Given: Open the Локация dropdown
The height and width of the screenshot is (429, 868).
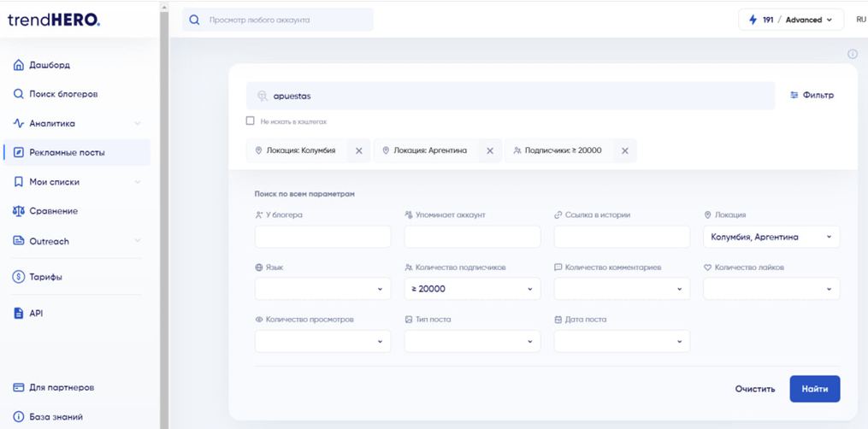Looking at the screenshot, I should coord(771,237).
